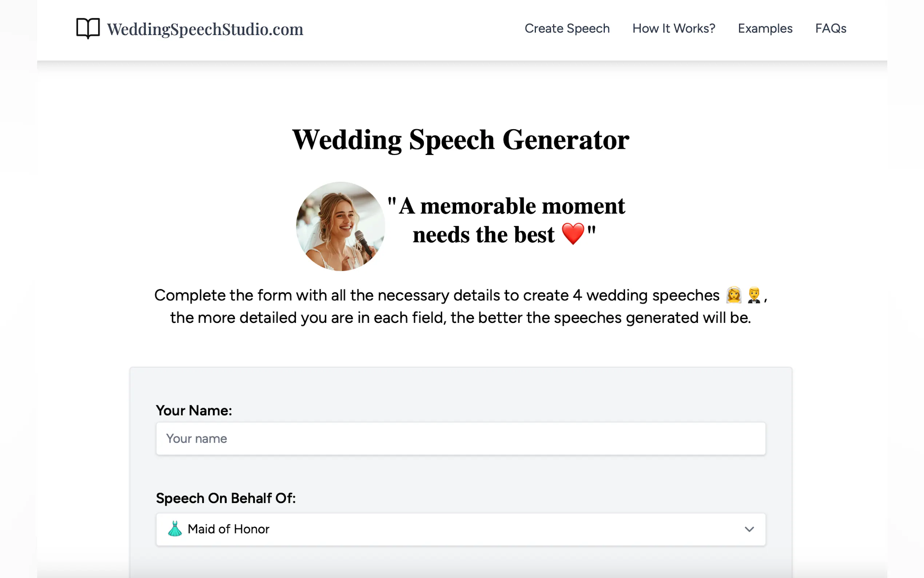Click the groom emoji in description

pyautogui.click(x=754, y=295)
